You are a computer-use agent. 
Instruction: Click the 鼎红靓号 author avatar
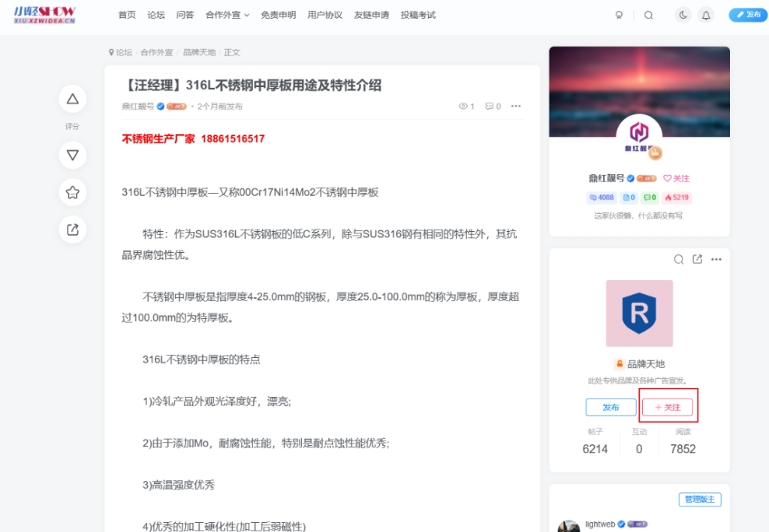click(x=638, y=135)
